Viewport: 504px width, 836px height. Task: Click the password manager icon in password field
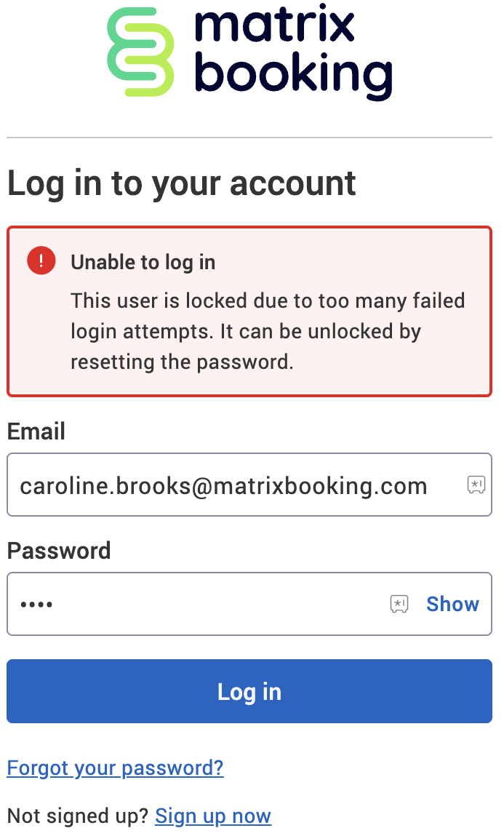click(x=399, y=603)
